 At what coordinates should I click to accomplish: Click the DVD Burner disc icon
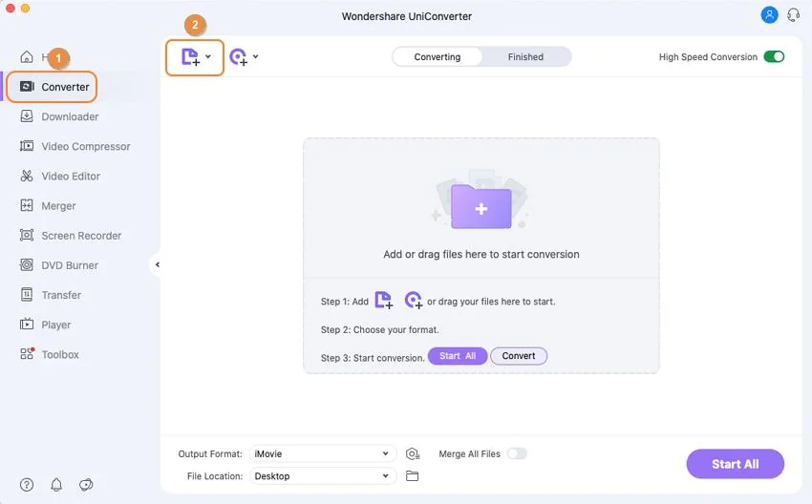click(x=27, y=265)
